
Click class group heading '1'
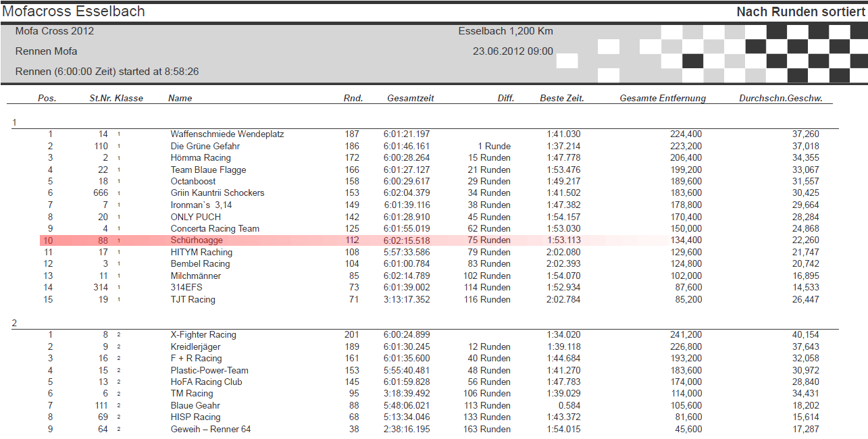[14, 122]
